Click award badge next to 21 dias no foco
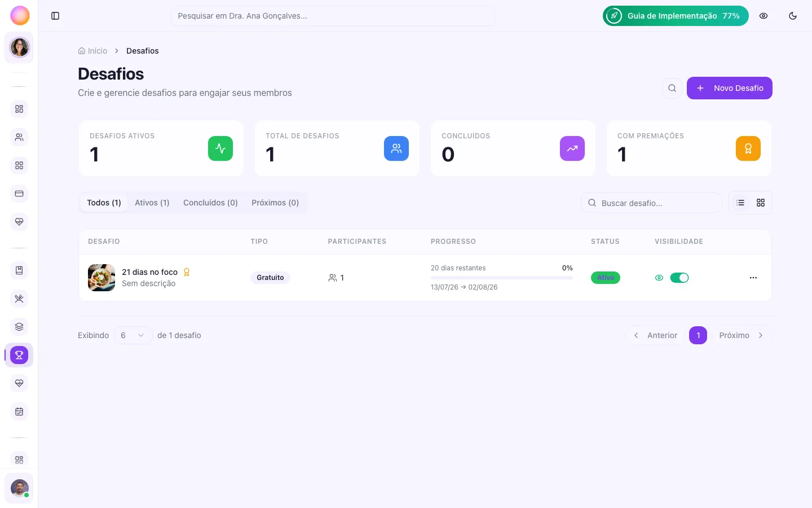The image size is (812, 508). (187, 272)
